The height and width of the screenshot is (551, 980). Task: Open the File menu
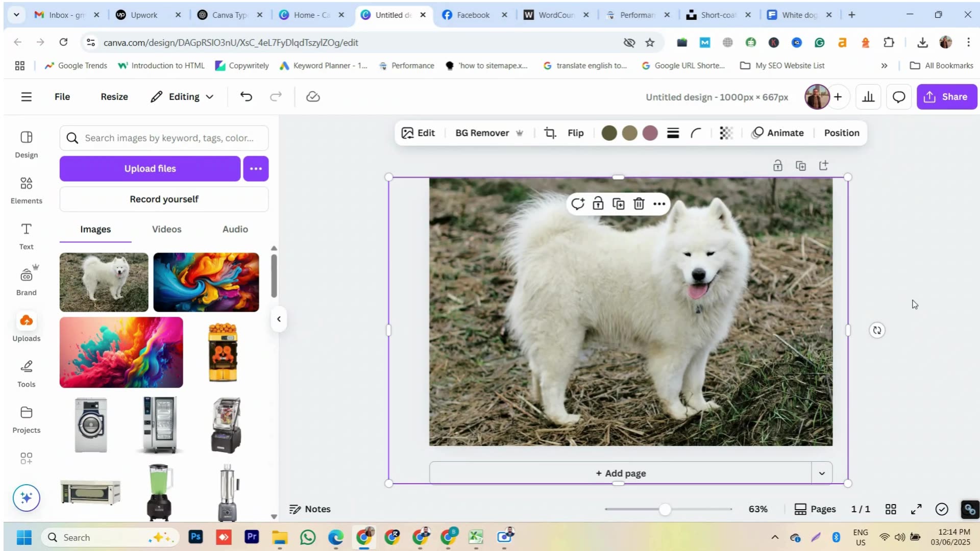(x=62, y=97)
